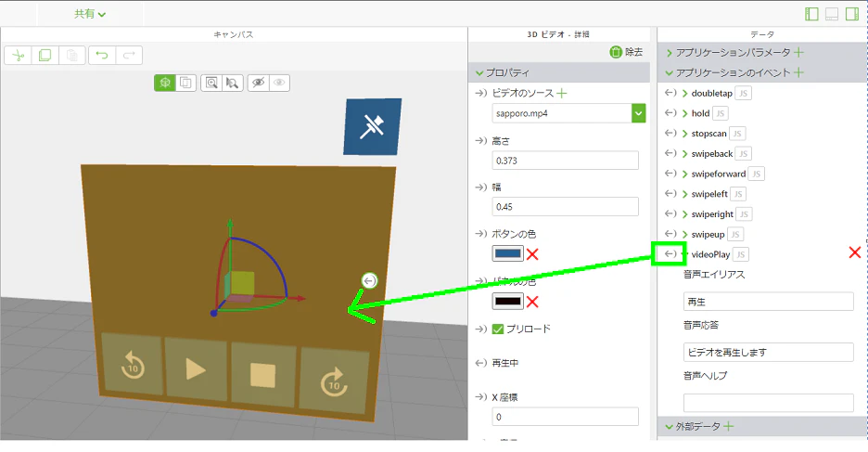This screenshot has height=452, width=868.
Task: Expand the doubletap event
Action: 685,93
